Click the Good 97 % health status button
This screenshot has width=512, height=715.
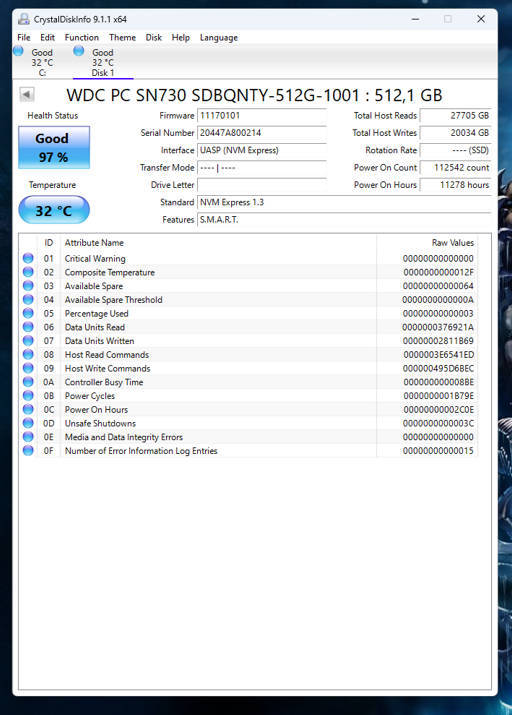[x=54, y=147]
